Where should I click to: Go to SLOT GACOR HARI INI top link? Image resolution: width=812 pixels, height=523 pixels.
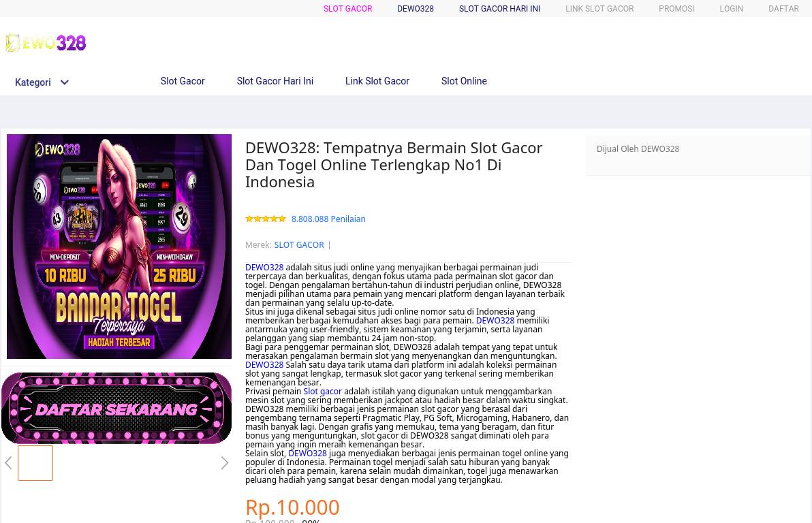(x=499, y=9)
